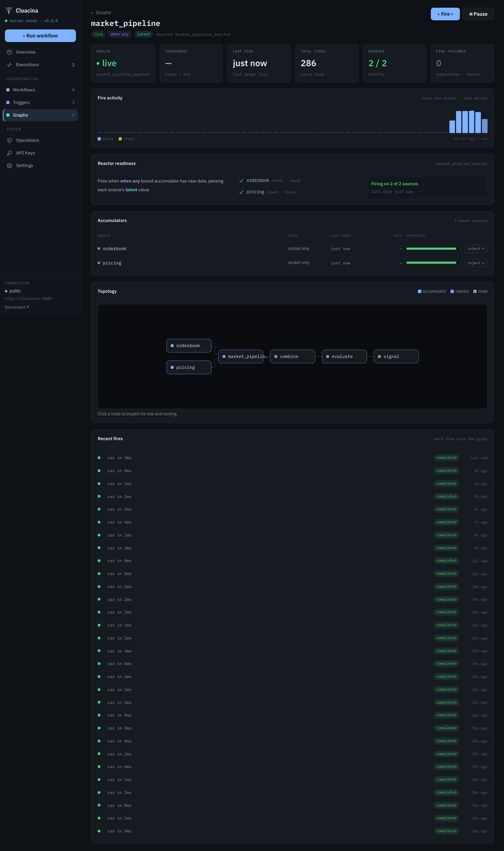This screenshot has width=504, height=851.
Task: Click the Graphs teal square icon
Action: 8,115
